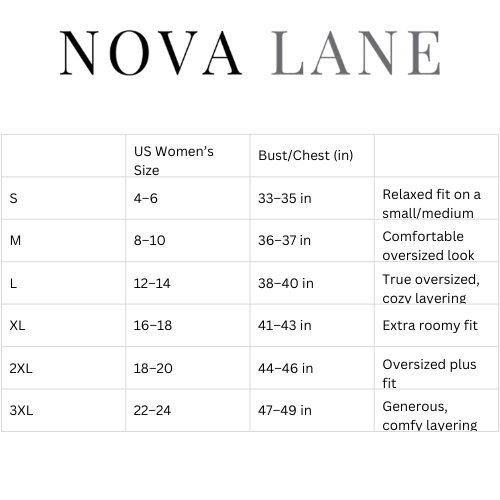Select the US Women's Size column header

tap(174, 161)
